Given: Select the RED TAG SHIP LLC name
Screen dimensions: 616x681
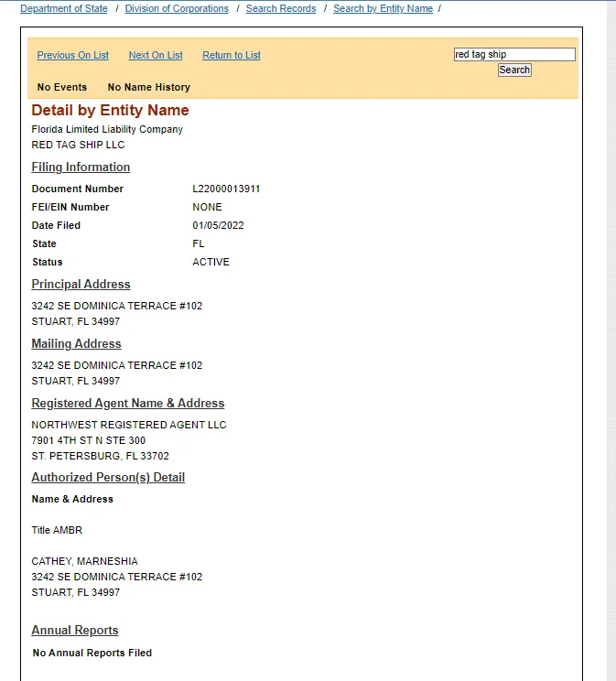Looking at the screenshot, I should click(78, 145).
